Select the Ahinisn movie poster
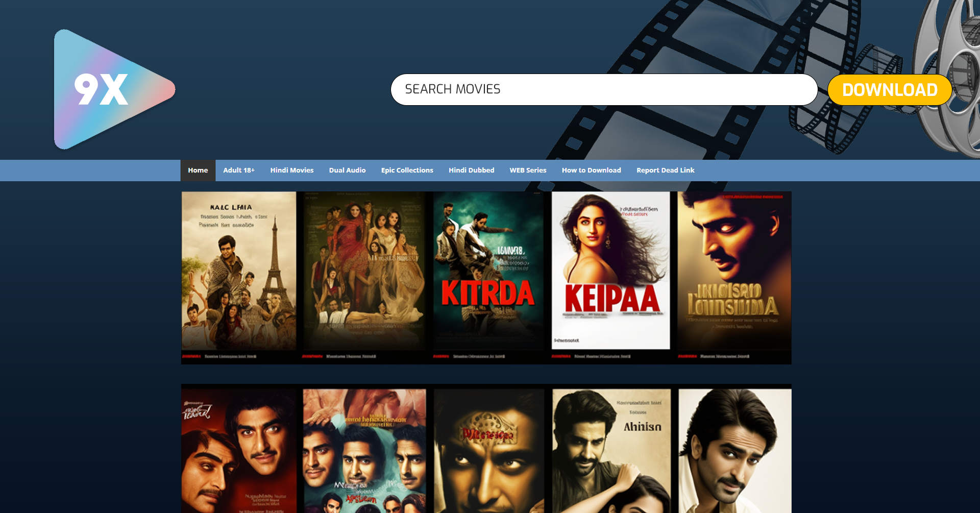The height and width of the screenshot is (513, 980). click(611, 451)
